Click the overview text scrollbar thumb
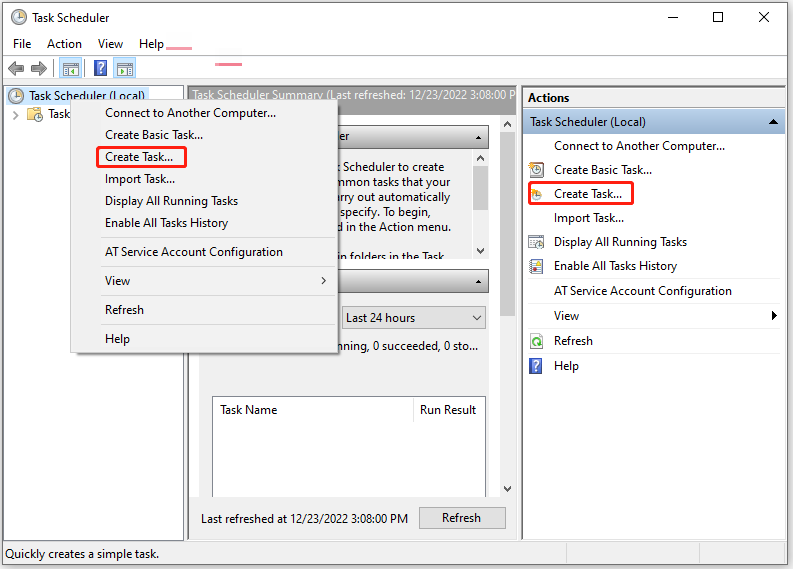Screen dimensions: 793x569 (480, 188)
